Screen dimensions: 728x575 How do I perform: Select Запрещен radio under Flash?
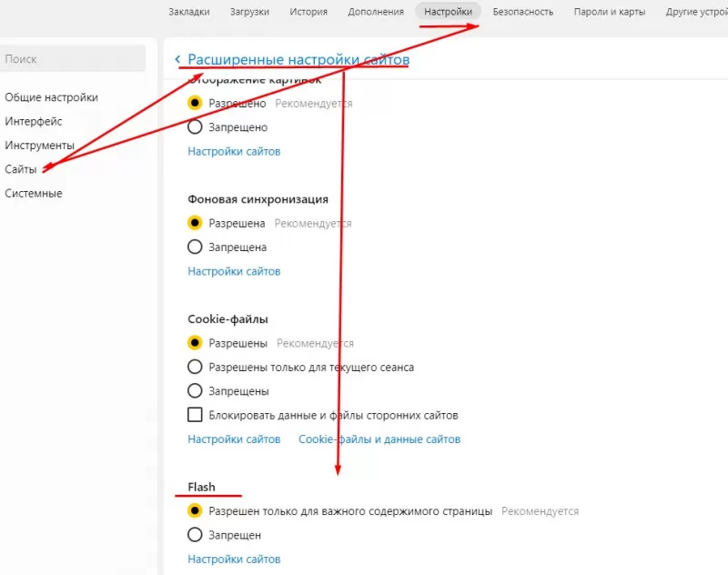click(195, 535)
